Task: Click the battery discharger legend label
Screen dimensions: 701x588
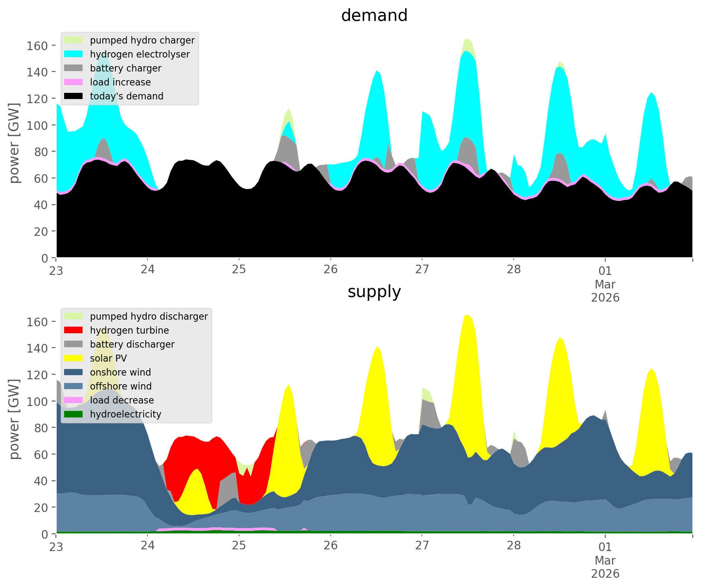Action: click(132, 344)
